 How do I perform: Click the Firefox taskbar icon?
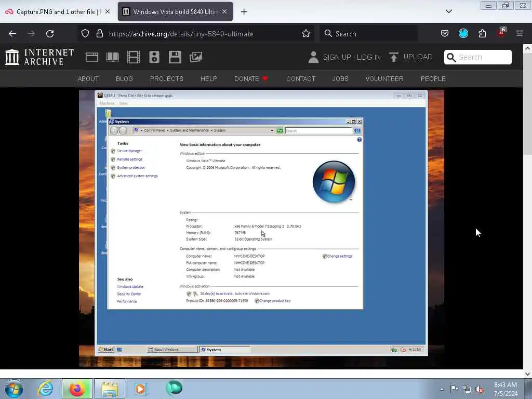coord(77,389)
